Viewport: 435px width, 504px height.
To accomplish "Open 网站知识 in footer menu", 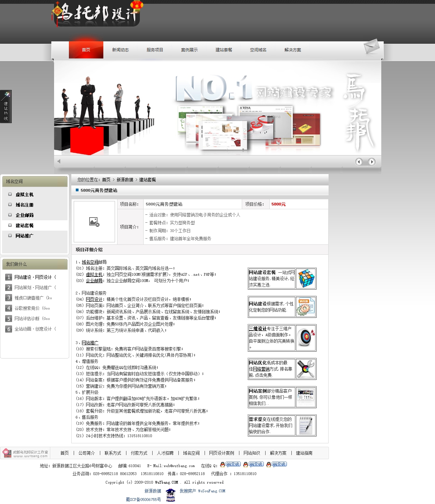I will click(252, 453).
